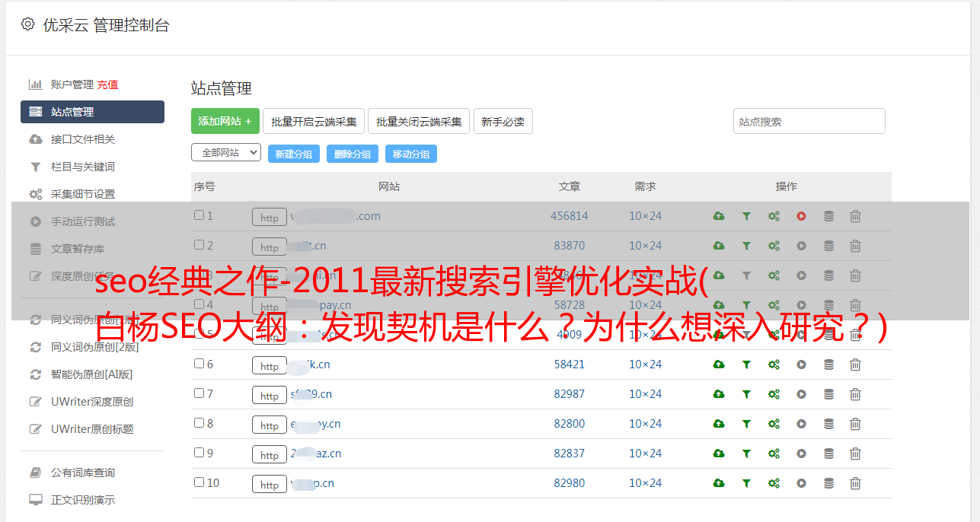Viewport: 980px width, 522px height.
Task: Delete site 2 with trash icon
Action: coord(855,246)
